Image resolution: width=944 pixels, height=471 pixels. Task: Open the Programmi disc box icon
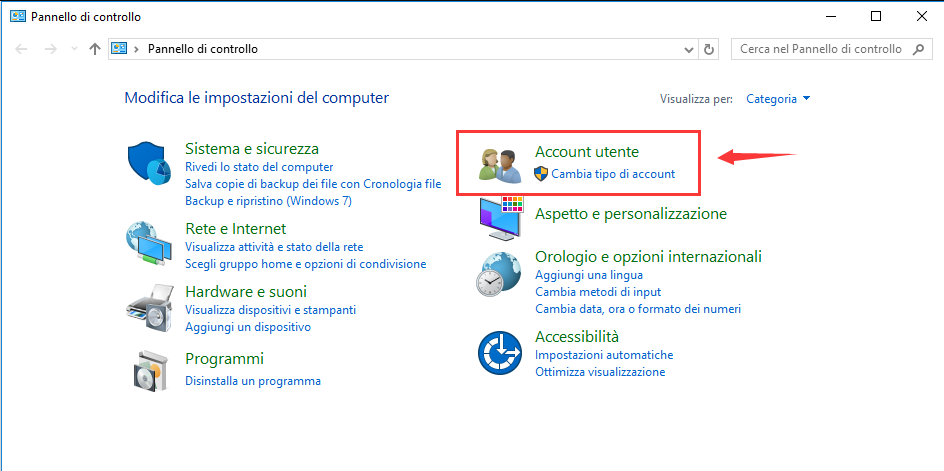pyautogui.click(x=149, y=369)
